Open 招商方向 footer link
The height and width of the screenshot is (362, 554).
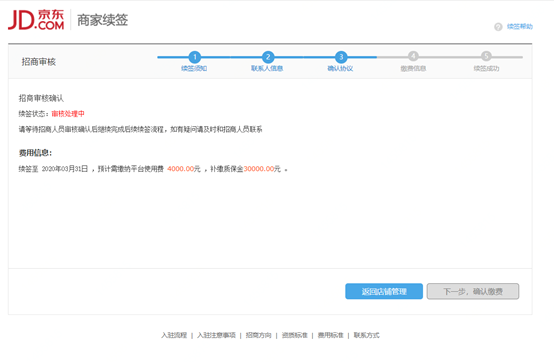tap(259, 335)
